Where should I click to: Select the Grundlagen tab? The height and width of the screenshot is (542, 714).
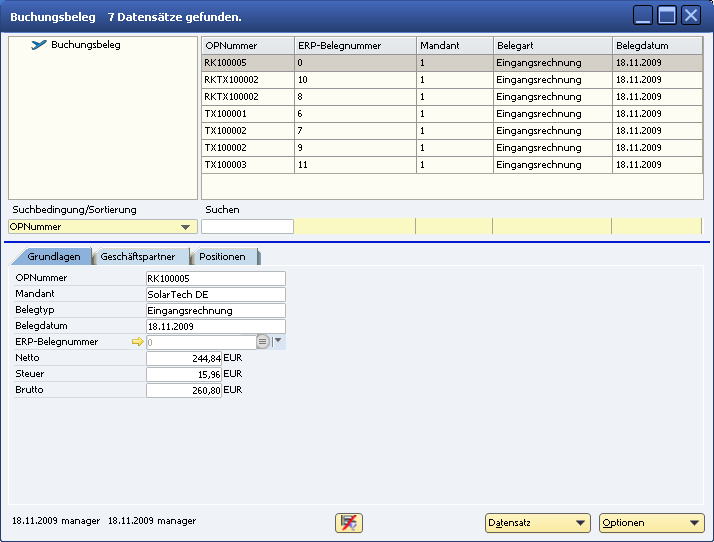[54, 257]
